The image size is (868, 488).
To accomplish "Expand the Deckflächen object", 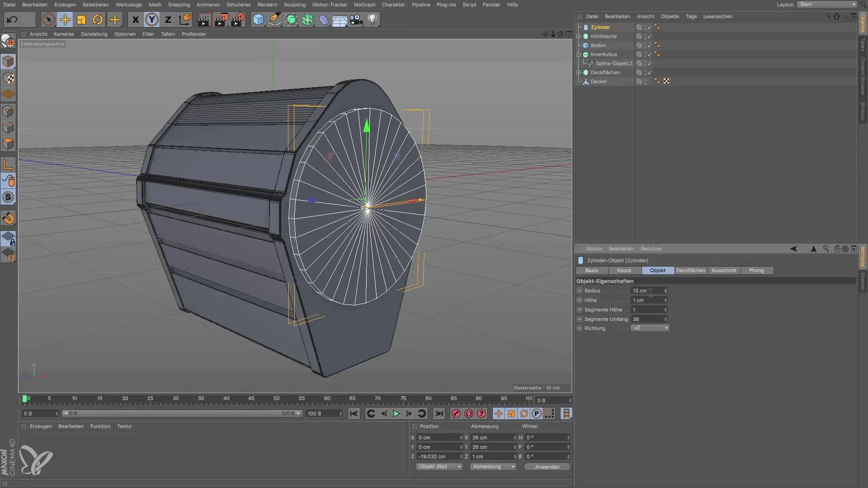I will [579, 72].
